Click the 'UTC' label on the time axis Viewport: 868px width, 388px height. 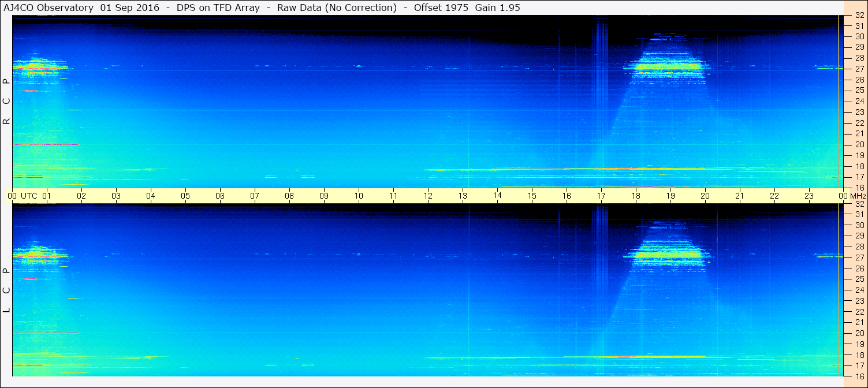click(x=29, y=196)
